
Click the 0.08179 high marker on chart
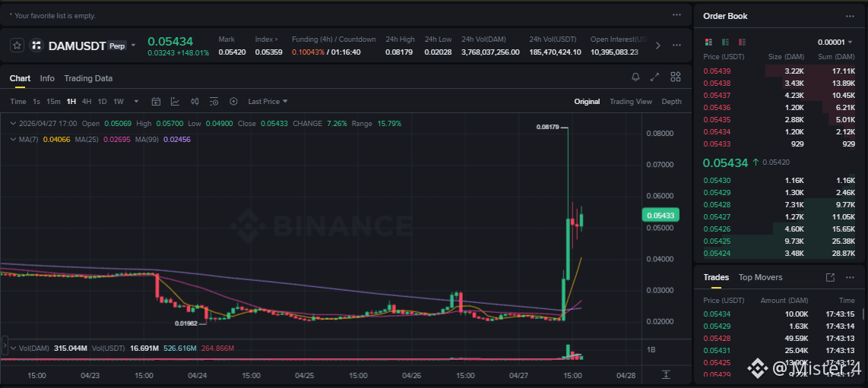pos(547,127)
